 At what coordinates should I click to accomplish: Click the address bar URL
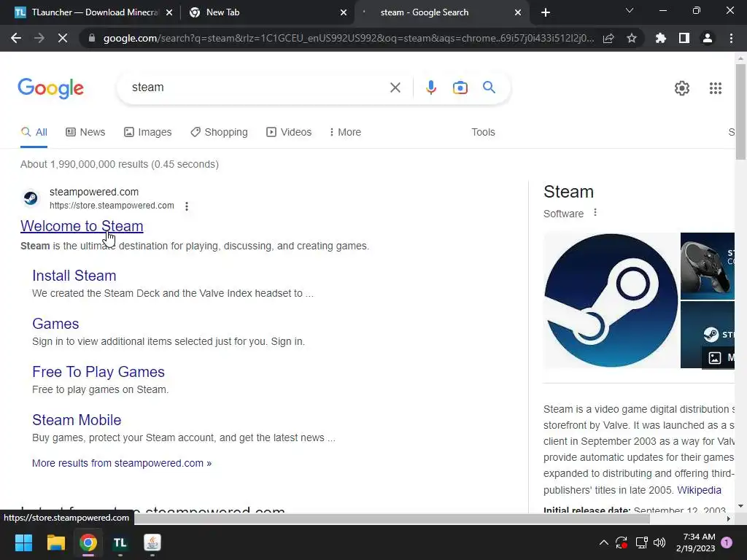coord(348,38)
